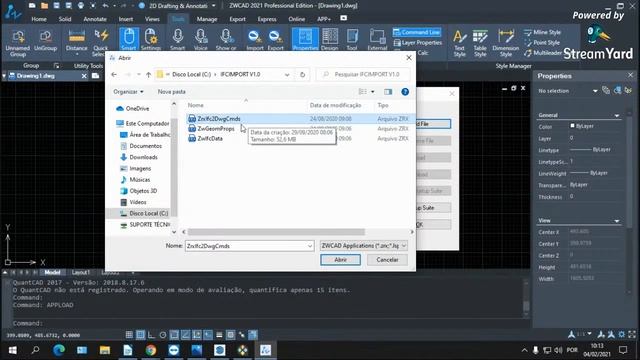Click the ByLayer color swatch

572,126
